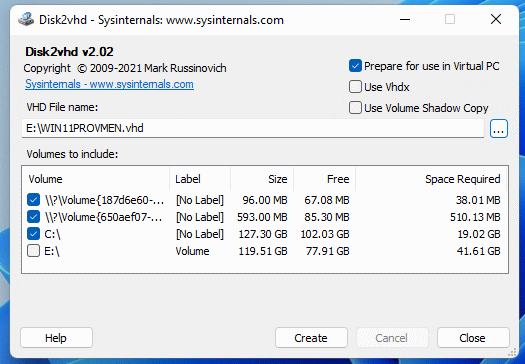Check the E:\ volume checkbox
Screen dimensions: 525x364
(x=33, y=251)
